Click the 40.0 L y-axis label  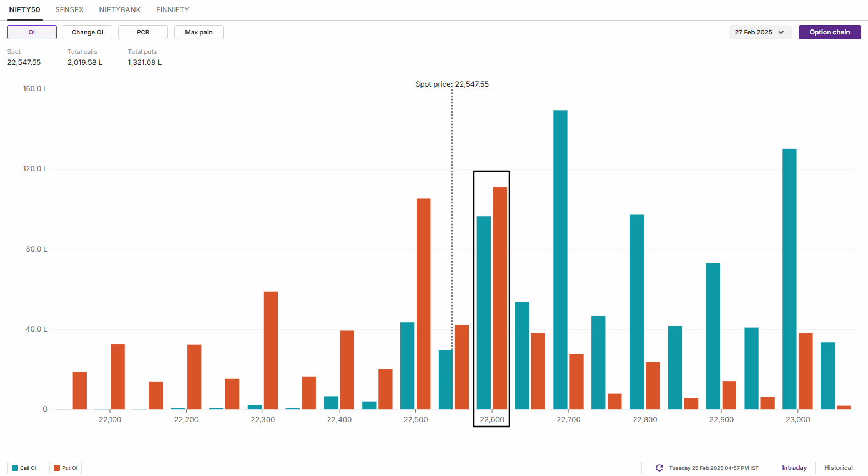[37, 329]
